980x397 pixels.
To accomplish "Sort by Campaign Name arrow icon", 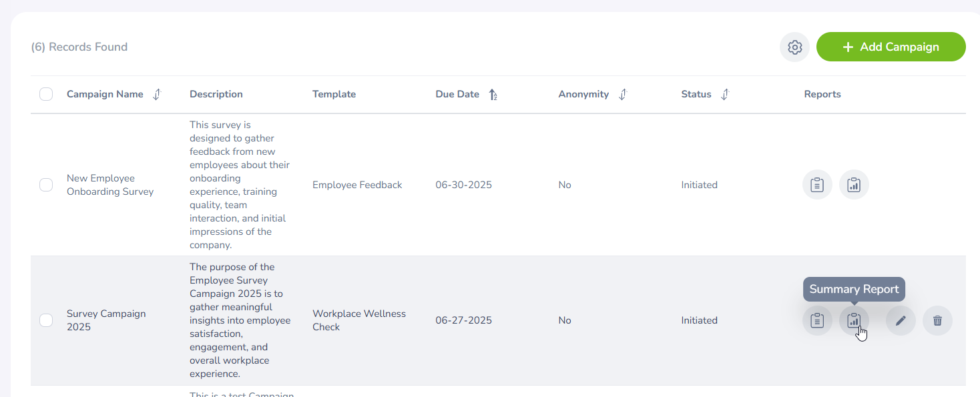I will coord(157,95).
